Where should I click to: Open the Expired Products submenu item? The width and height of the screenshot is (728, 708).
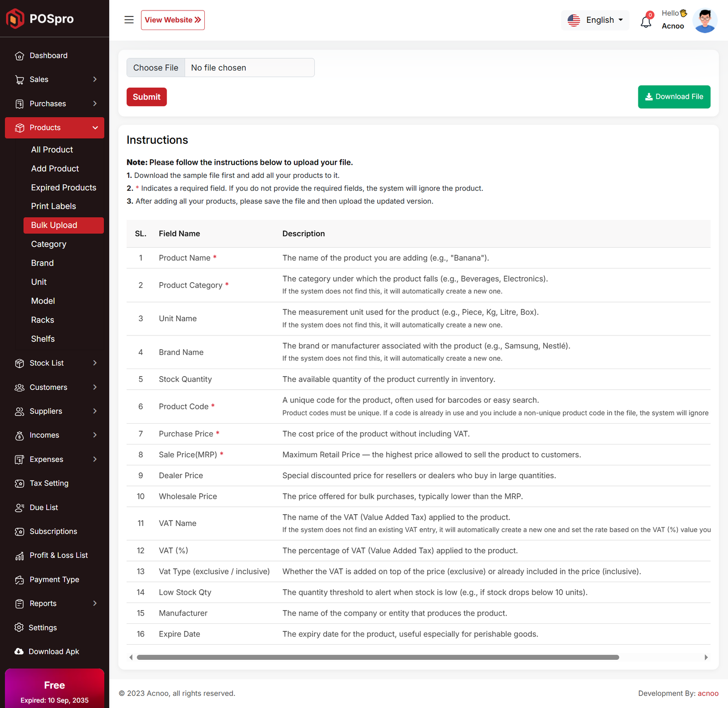tap(63, 187)
